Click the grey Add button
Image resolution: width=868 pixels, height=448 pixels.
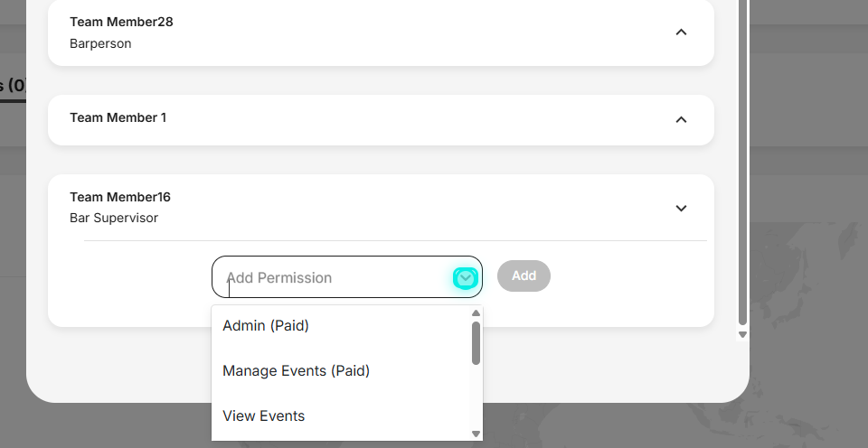[x=524, y=275]
